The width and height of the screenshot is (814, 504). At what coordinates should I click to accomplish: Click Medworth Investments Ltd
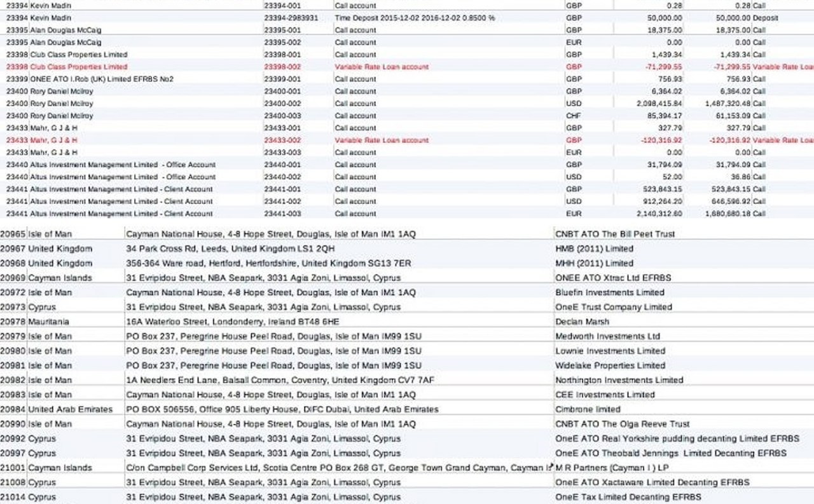click(x=607, y=336)
